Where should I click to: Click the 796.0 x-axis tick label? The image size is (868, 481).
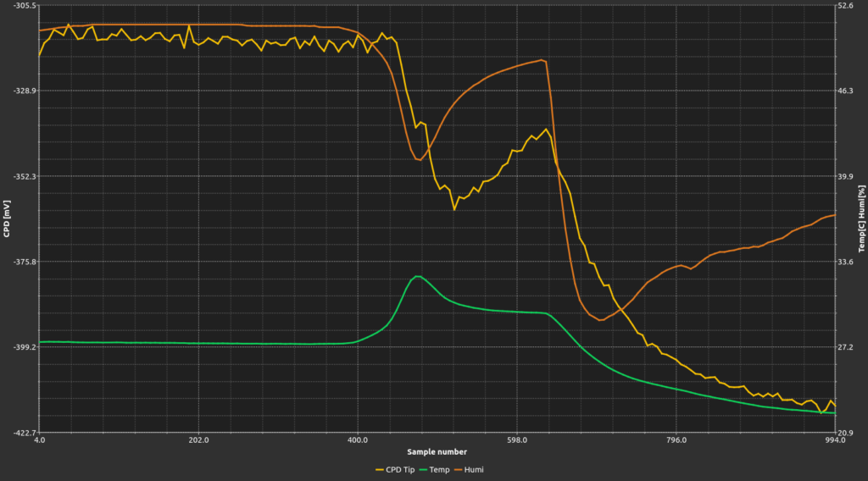pyautogui.click(x=676, y=440)
